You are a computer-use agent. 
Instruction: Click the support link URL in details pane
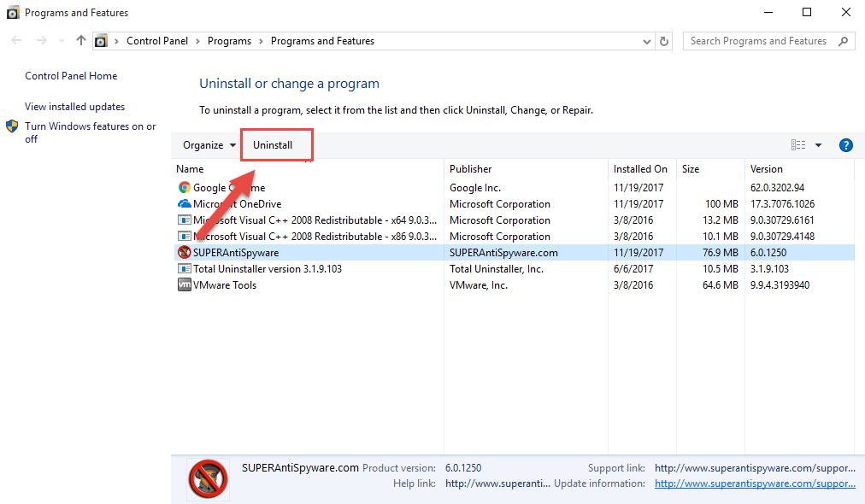coord(756,468)
